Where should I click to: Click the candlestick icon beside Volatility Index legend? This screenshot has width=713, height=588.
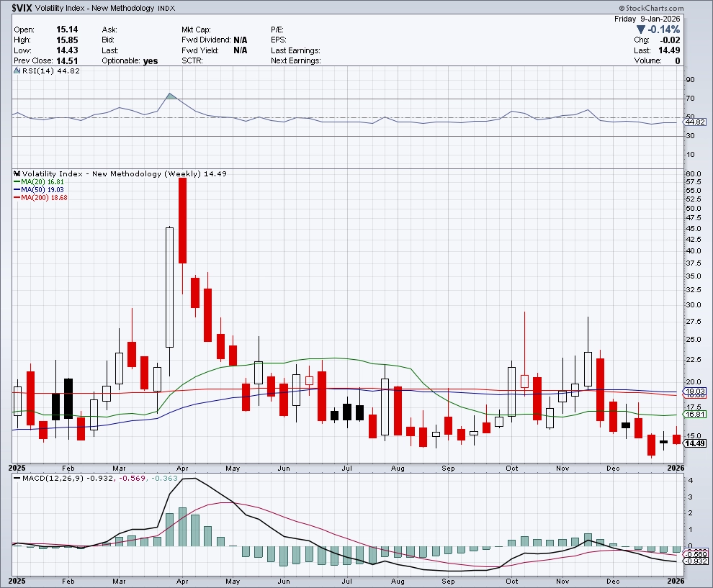pos(17,173)
